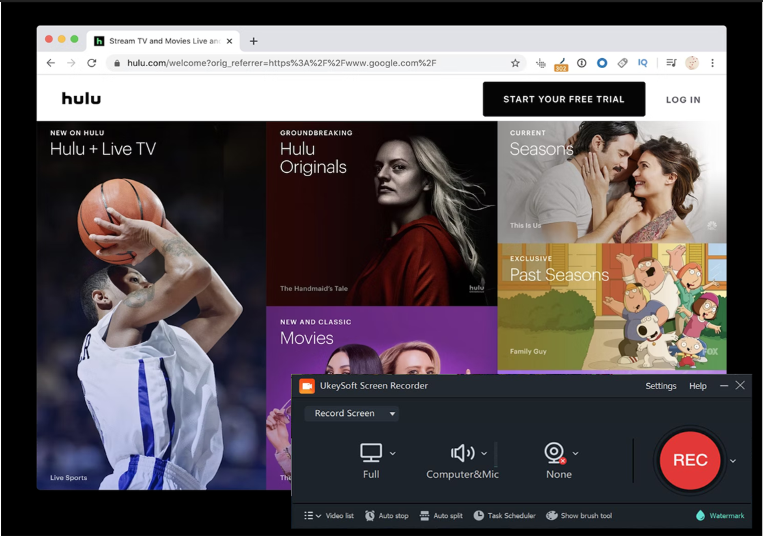Open Settings in UkeySoft recorder
The image size is (763, 536).
661,386
